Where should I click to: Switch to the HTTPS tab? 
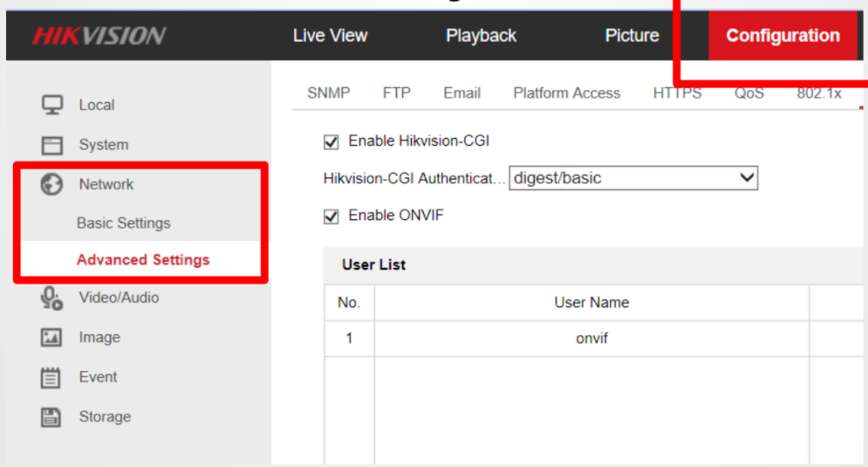(x=677, y=93)
